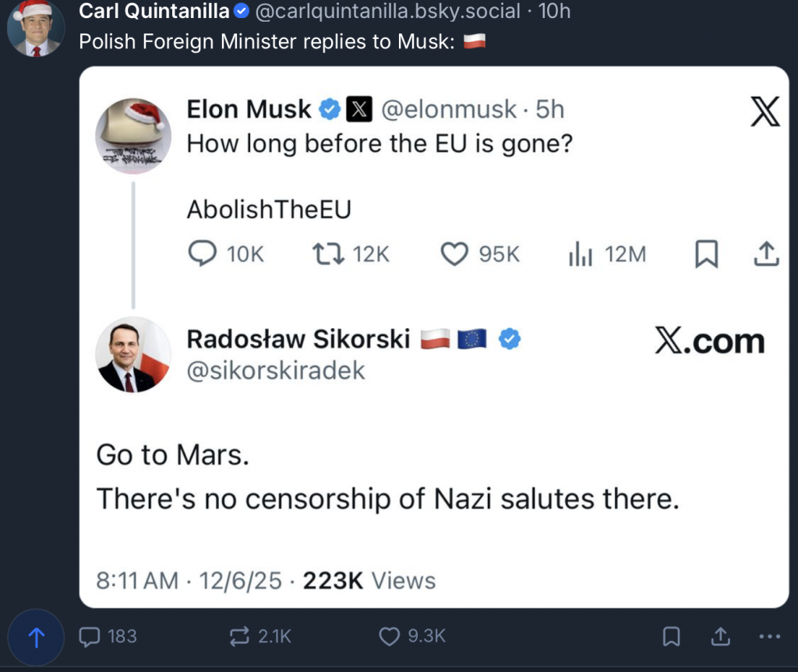Click the @sikorskiradek handle
This screenshot has width=798, height=672.
276,371
